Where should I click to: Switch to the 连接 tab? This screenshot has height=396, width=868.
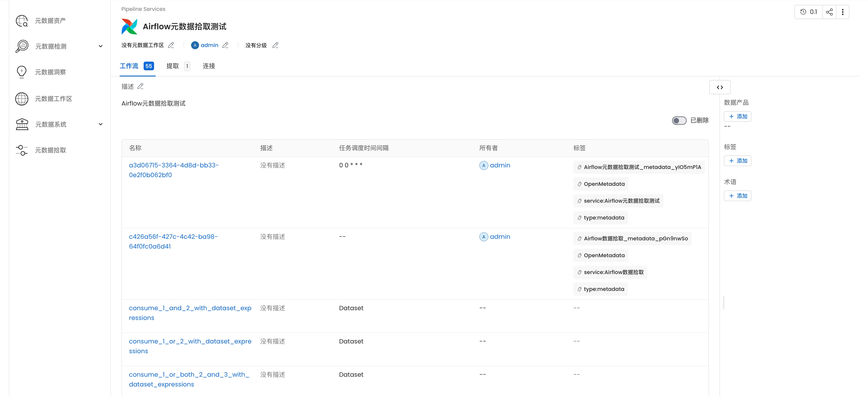tap(209, 66)
